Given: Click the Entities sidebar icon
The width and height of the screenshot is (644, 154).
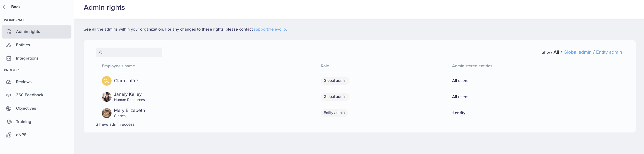Looking at the screenshot, I should click(x=9, y=45).
